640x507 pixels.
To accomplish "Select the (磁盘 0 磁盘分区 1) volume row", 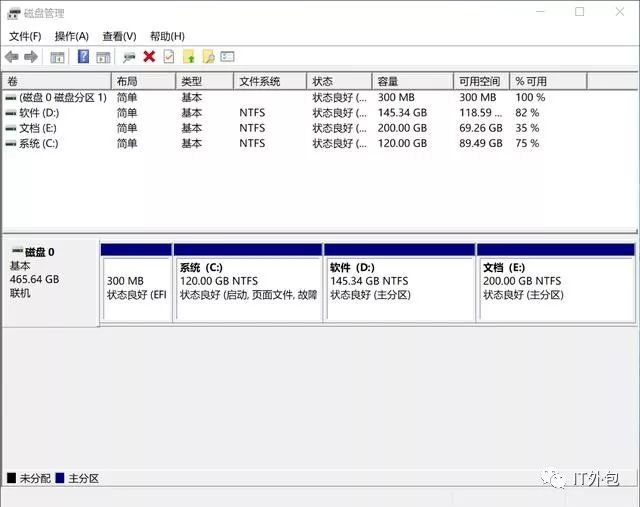I will pyautogui.click(x=318, y=98).
